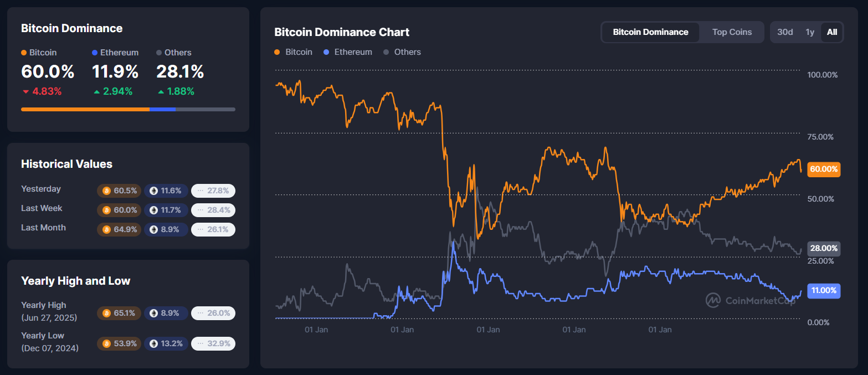This screenshot has width=868, height=375.
Task: Click the Bitcoin legend dot in the chart
Action: (278, 52)
